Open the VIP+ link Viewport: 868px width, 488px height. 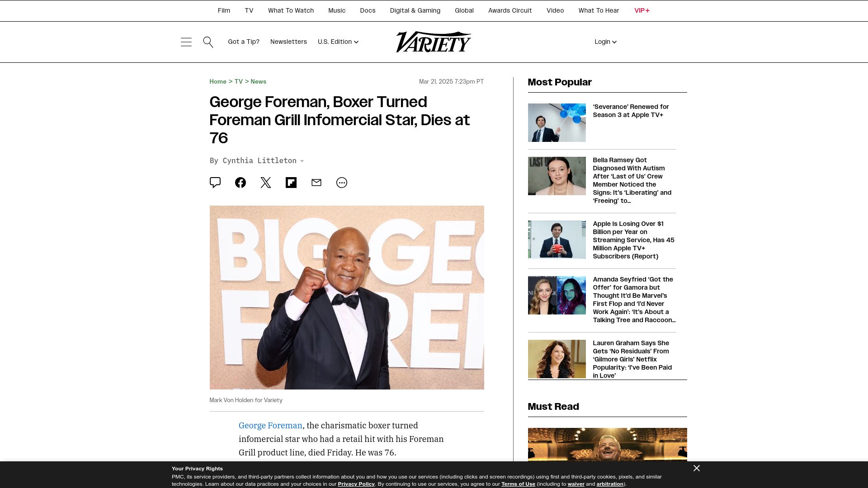pos(642,10)
